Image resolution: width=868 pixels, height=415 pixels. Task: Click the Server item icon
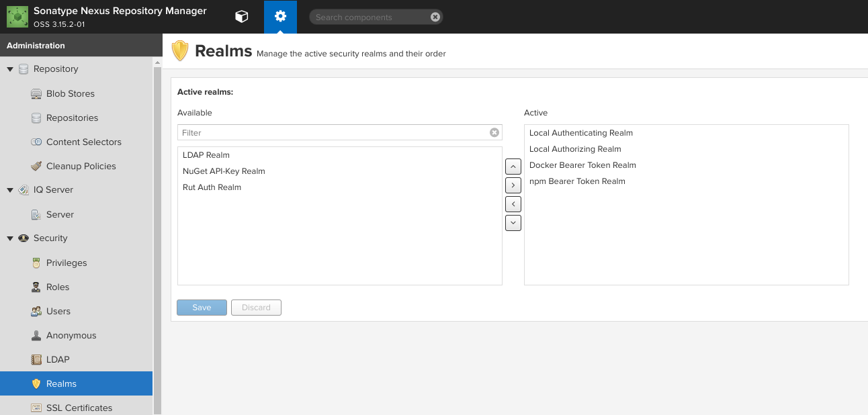point(36,215)
